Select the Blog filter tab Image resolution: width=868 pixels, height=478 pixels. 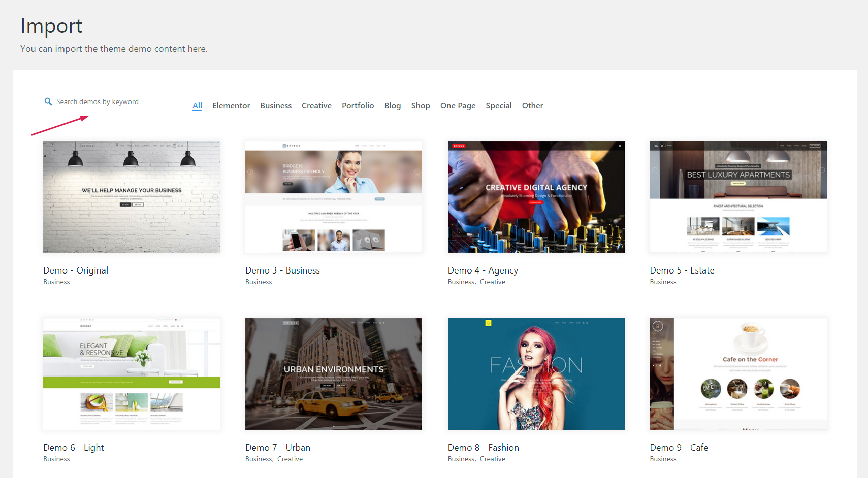point(393,106)
